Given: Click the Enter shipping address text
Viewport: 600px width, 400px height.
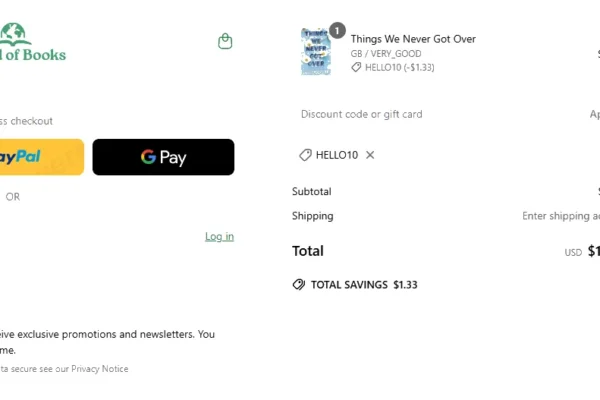Looking at the screenshot, I should tap(561, 216).
